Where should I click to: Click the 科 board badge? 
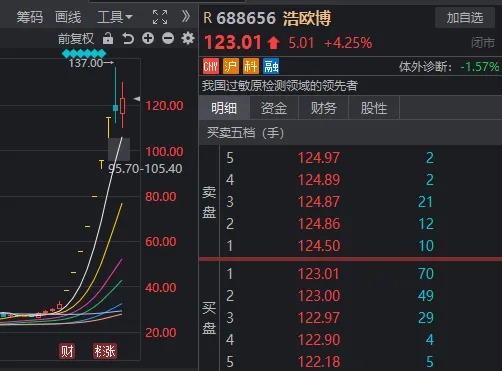(x=251, y=66)
